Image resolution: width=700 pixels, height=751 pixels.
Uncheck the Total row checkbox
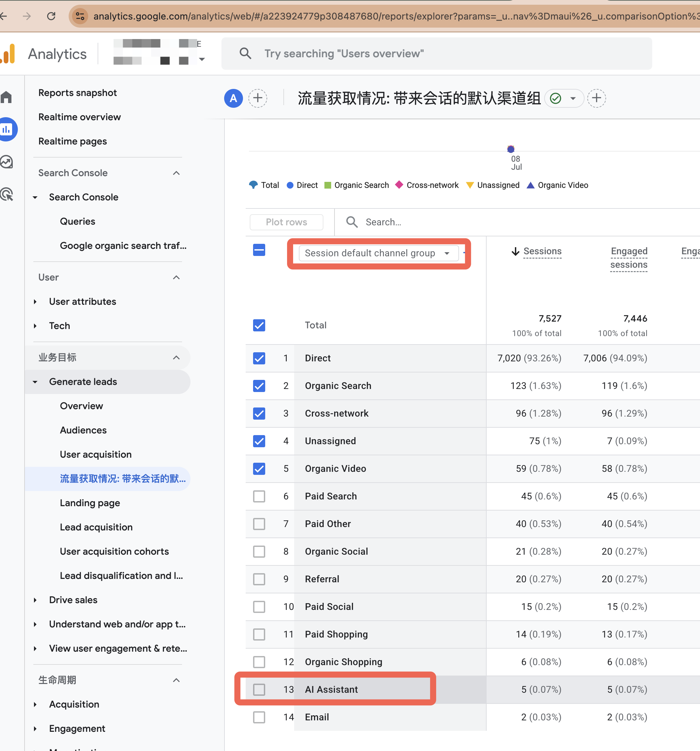tap(259, 325)
